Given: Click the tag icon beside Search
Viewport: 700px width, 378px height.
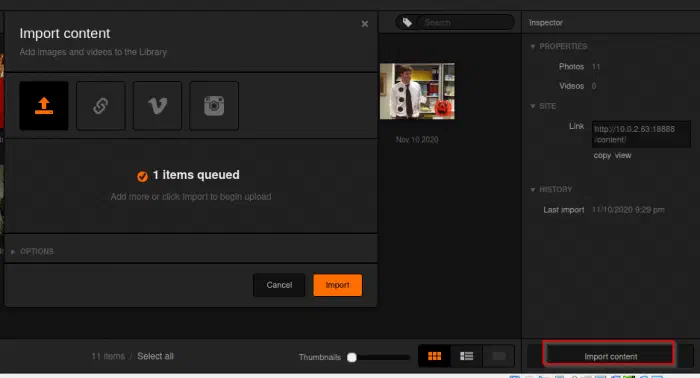Looking at the screenshot, I should (407, 22).
